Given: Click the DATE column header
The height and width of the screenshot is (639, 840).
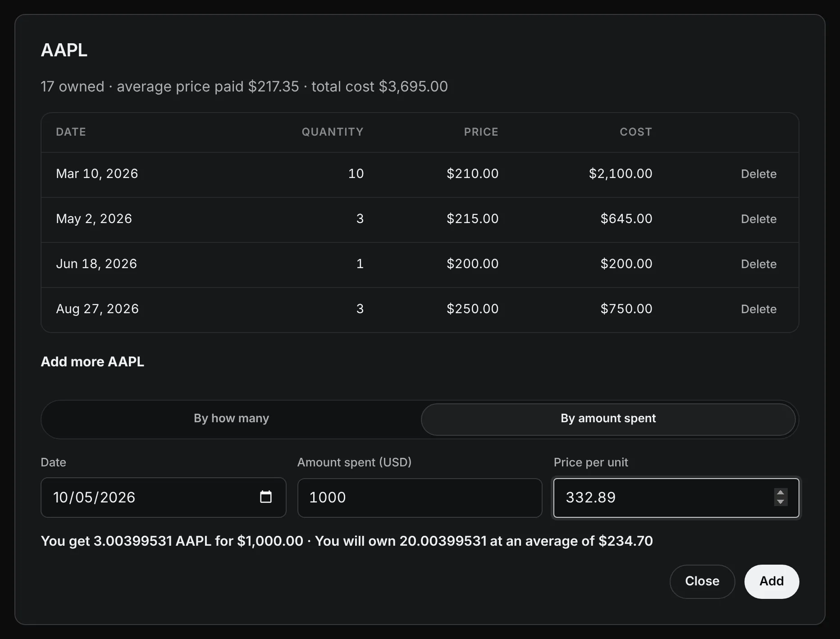Looking at the screenshot, I should point(71,132).
